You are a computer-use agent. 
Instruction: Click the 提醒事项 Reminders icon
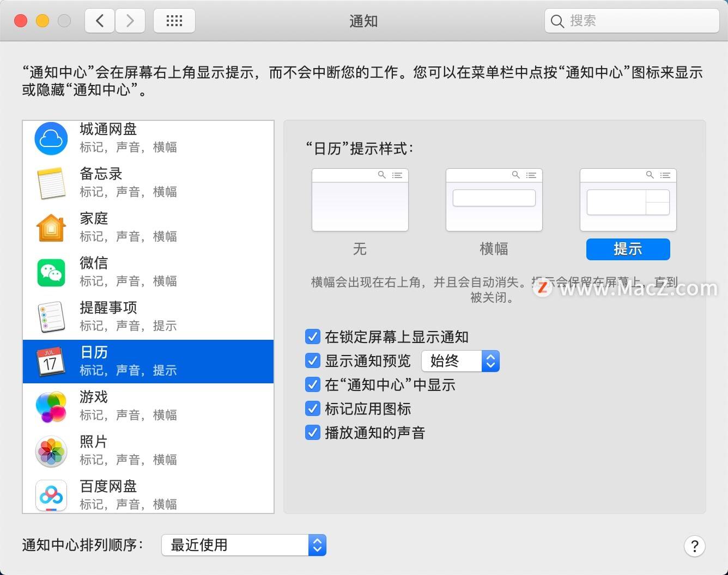[51, 317]
